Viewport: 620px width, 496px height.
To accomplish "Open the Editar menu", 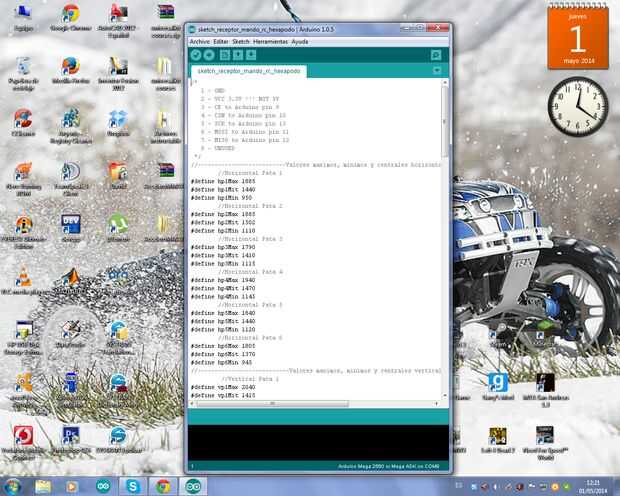I will coord(221,42).
